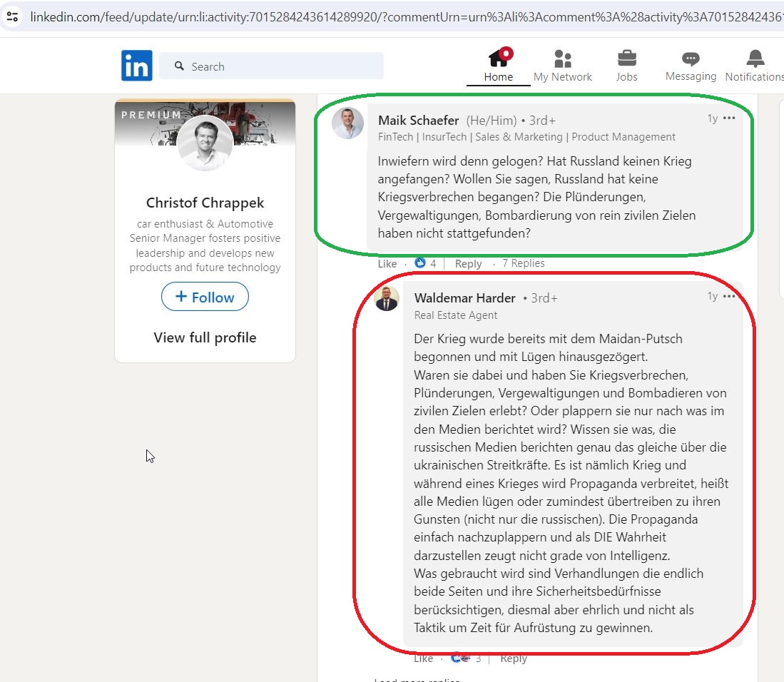Click the Search input field
Image resolution: width=784 pixels, height=682 pixels.
point(271,66)
